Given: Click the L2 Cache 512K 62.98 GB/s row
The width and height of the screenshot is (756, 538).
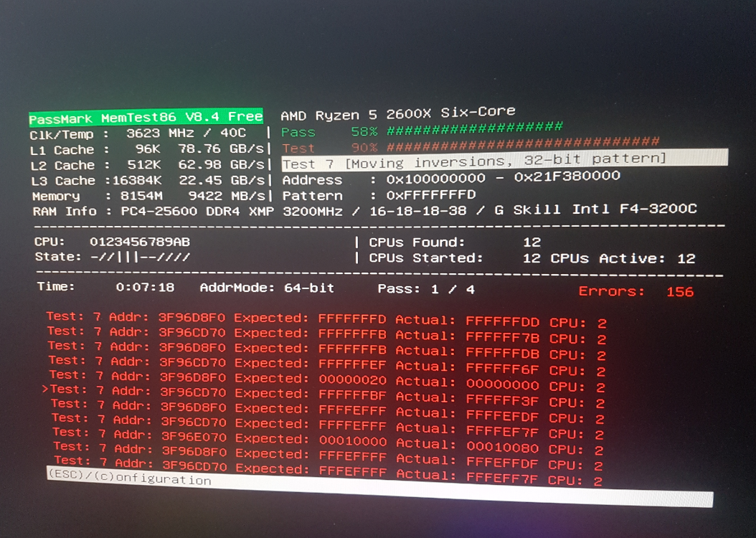Looking at the screenshot, I should [147, 165].
